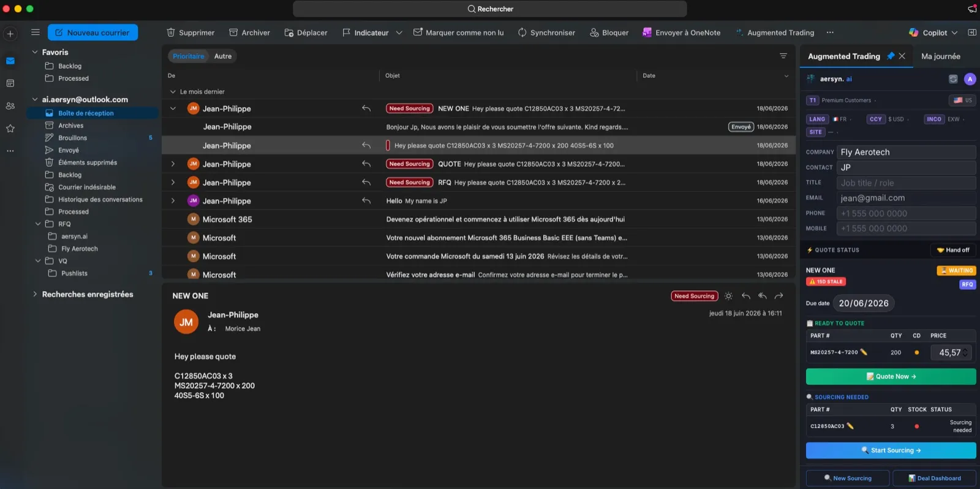This screenshot has width=980, height=489.
Task: Open the Date sort dropdown arrow
Action: [x=786, y=76]
